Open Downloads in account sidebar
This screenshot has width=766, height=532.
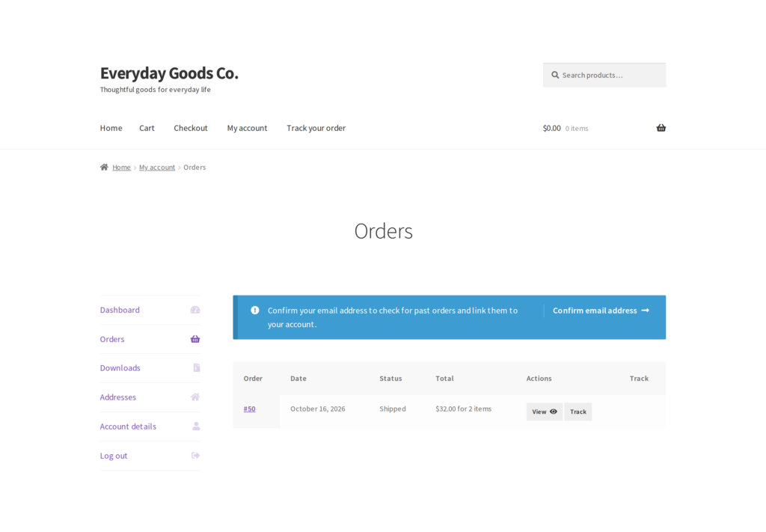(x=120, y=368)
